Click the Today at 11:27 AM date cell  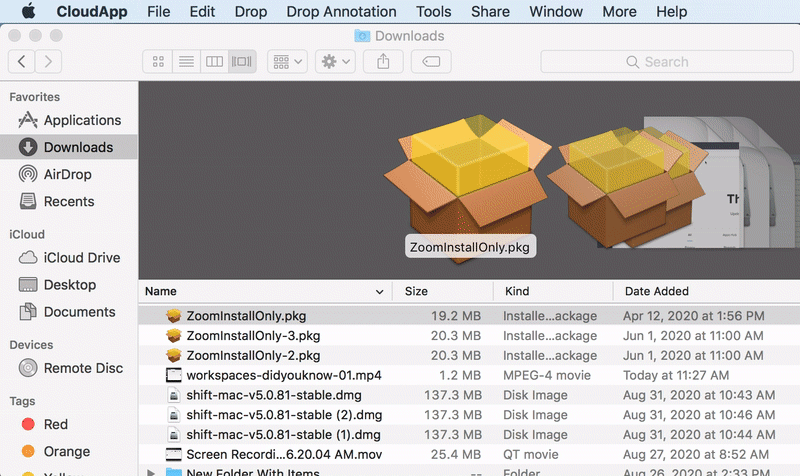[x=676, y=375]
